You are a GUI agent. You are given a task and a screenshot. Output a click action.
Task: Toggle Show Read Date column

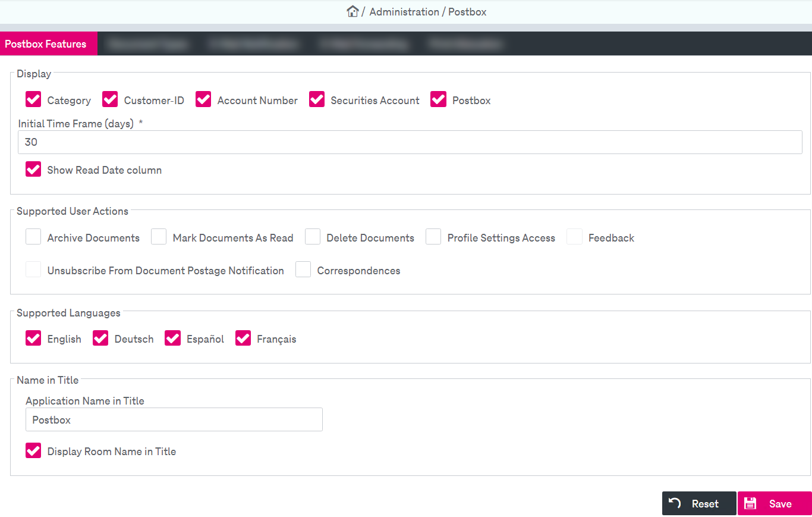click(x=33, y=170)
